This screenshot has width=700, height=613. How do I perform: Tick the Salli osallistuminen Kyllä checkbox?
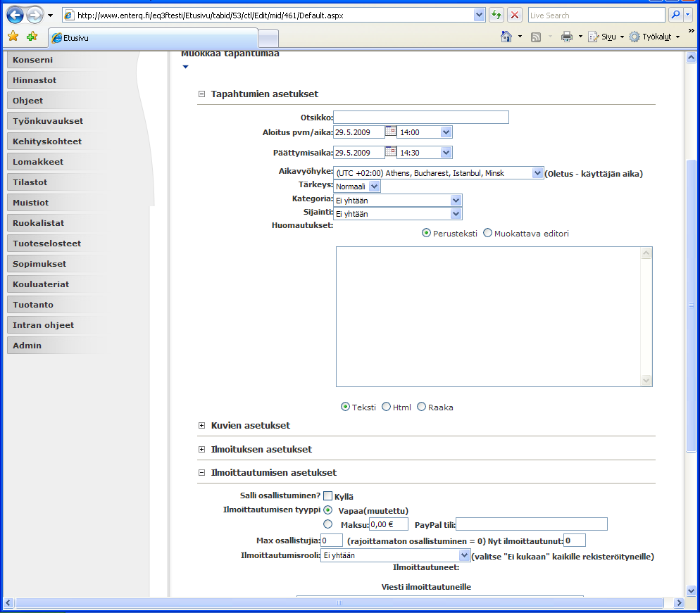tap(327, 495)
